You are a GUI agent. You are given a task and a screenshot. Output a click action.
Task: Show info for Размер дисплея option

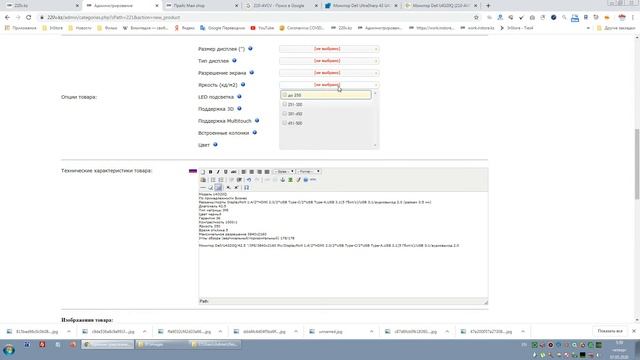click(250, 49)
